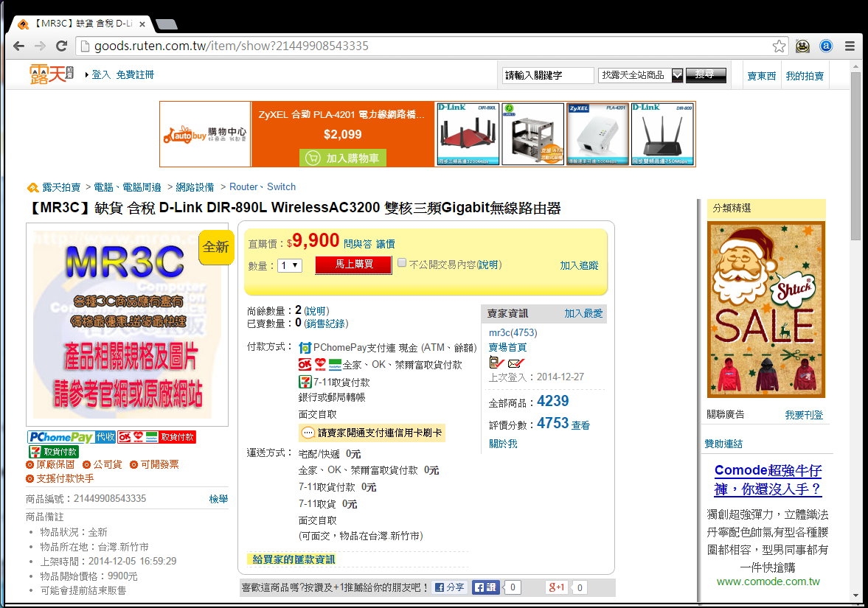Click the 議價 bargain link
The height and width of the screenshot is (608, 868).
[386, 244]
